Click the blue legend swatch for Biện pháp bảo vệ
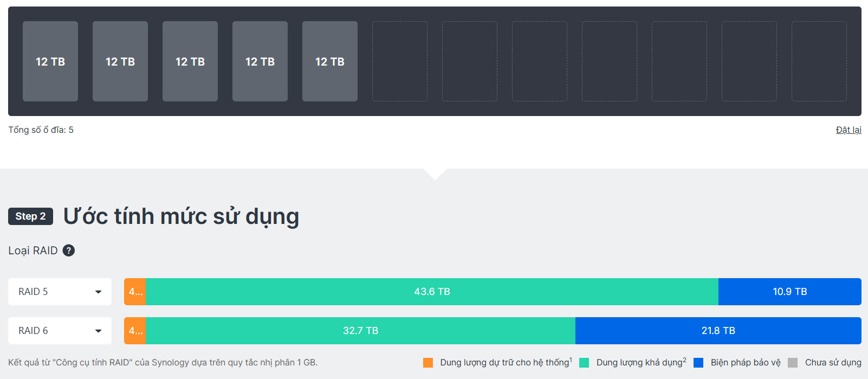 coord(698,363)
